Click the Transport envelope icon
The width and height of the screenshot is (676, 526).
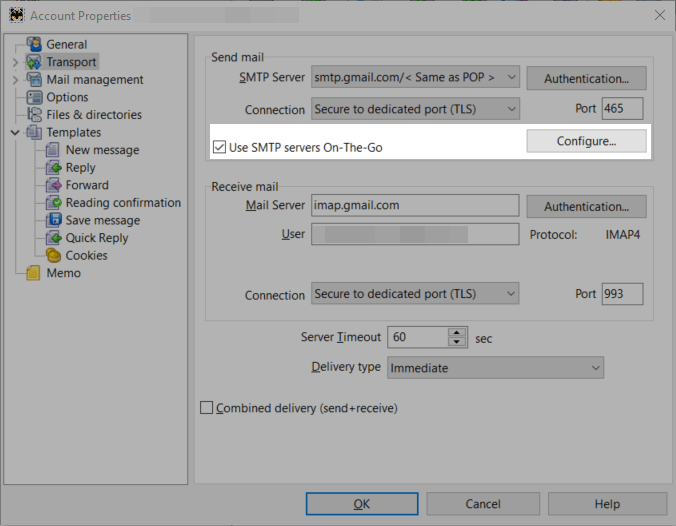point(34,62)
